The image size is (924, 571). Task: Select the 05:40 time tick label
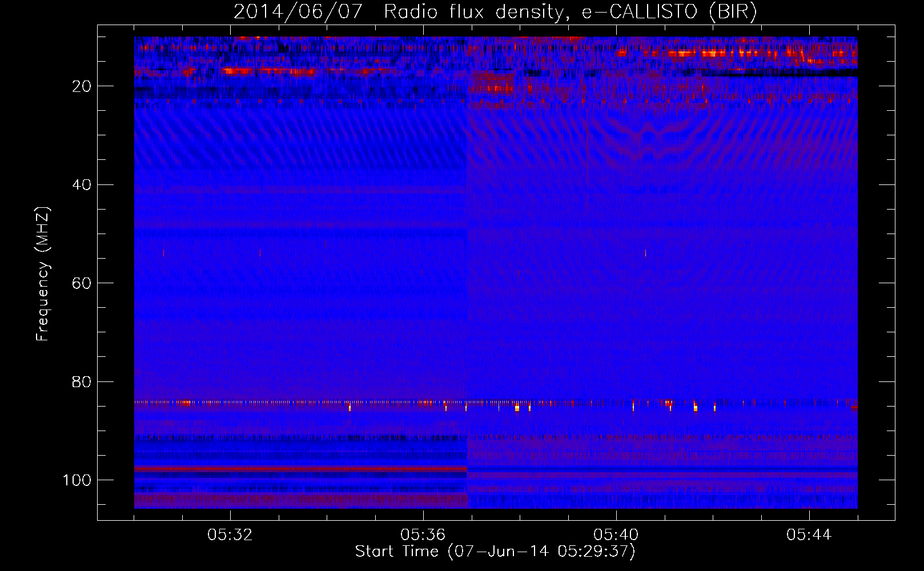pyautogui.click(x=616, y=535)
